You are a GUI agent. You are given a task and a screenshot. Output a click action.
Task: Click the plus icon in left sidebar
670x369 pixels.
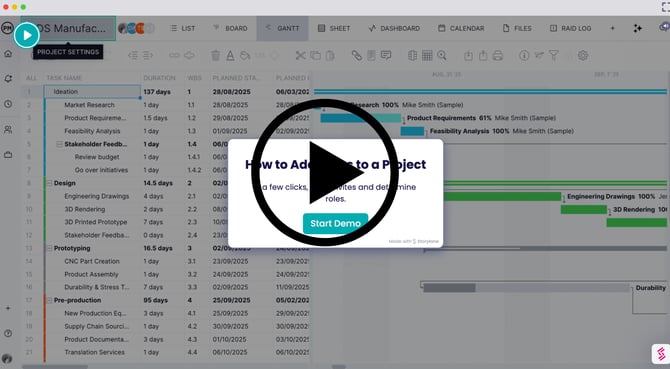8,308
